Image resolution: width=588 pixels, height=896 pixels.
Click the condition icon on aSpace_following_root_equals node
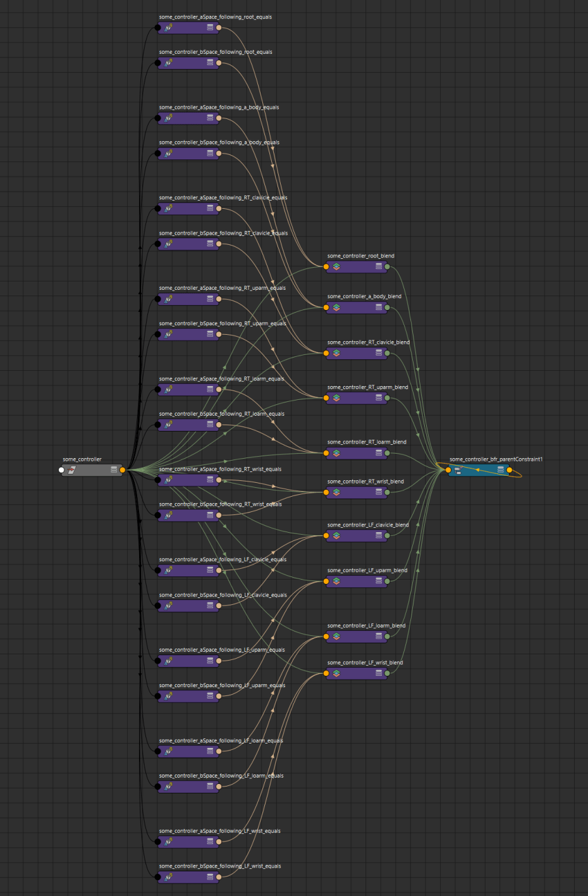click(x=168, y=27)
